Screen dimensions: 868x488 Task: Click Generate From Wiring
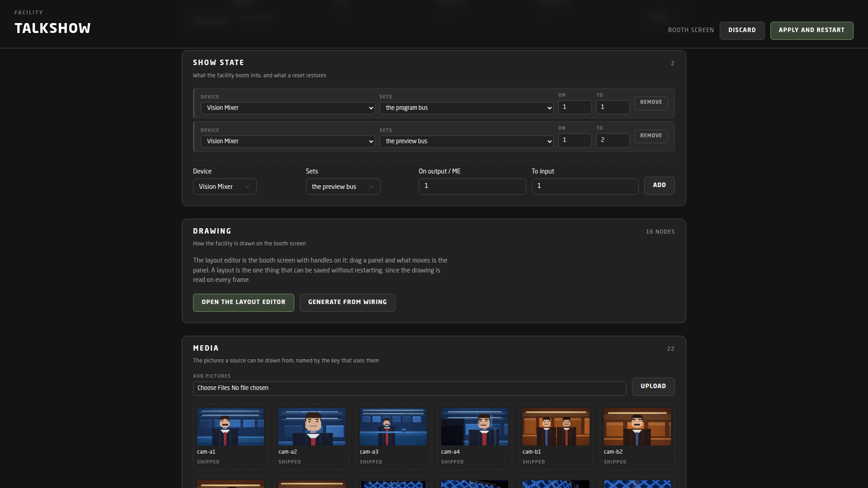tap(347, 303)
